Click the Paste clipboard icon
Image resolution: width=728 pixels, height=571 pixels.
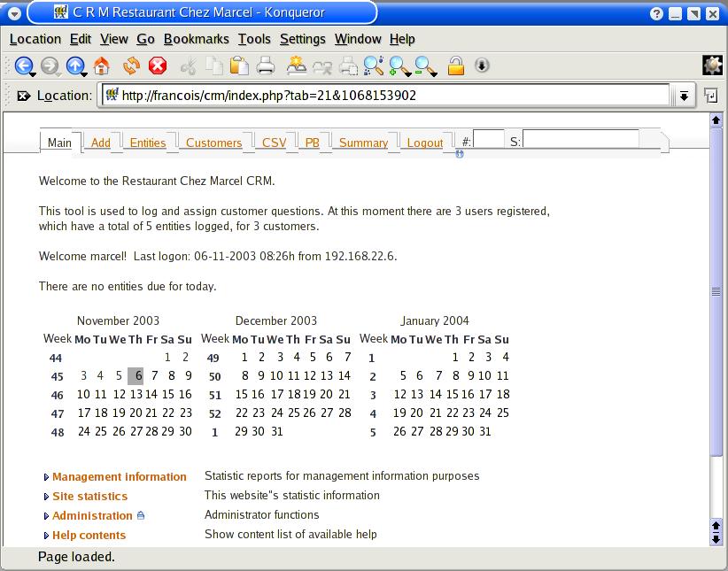239,66
